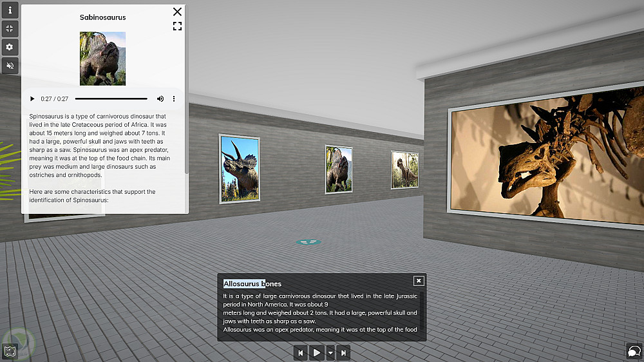This screenshot has height=362, width=644.
Task: Seek within the audio progress bar
Action: pyautogui.click(x=111, y=99)
